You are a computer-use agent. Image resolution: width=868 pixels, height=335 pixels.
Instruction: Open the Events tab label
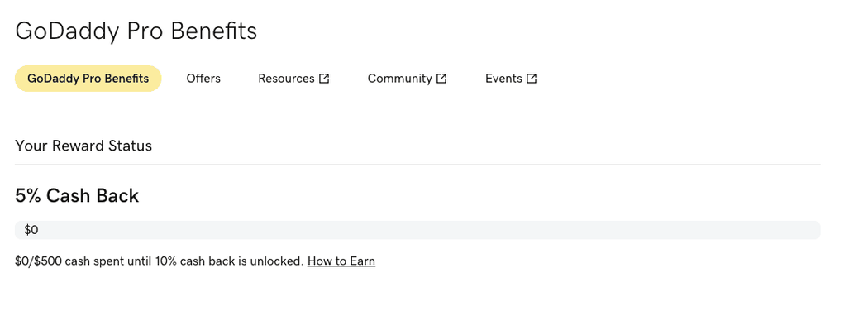(x=503, y=79)
